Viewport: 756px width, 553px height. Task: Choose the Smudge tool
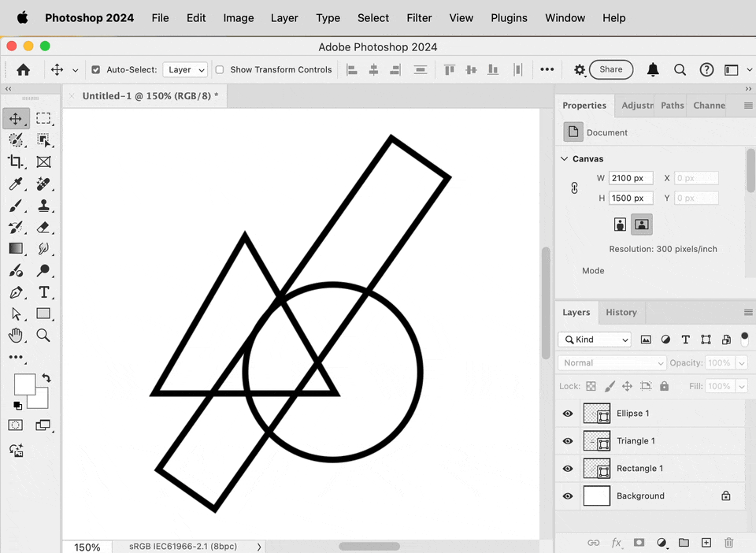pyautogui.click(x=43, y=248)
